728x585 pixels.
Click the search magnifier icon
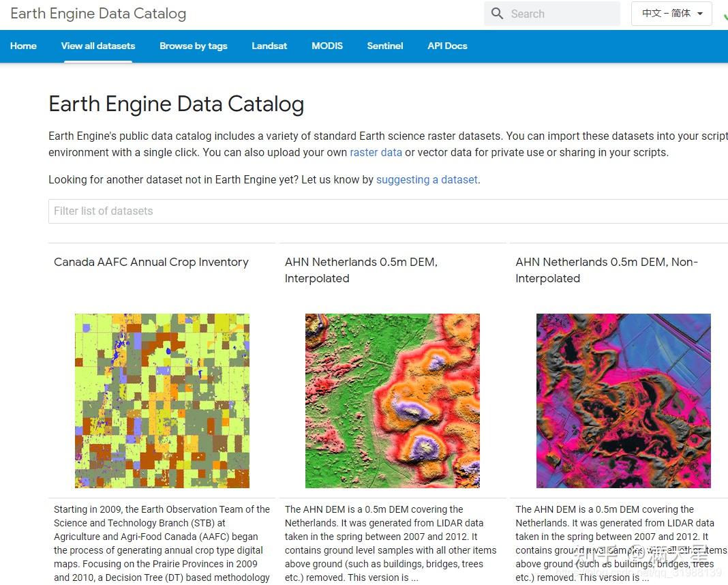pyautogui.click(x=497, y=13)
